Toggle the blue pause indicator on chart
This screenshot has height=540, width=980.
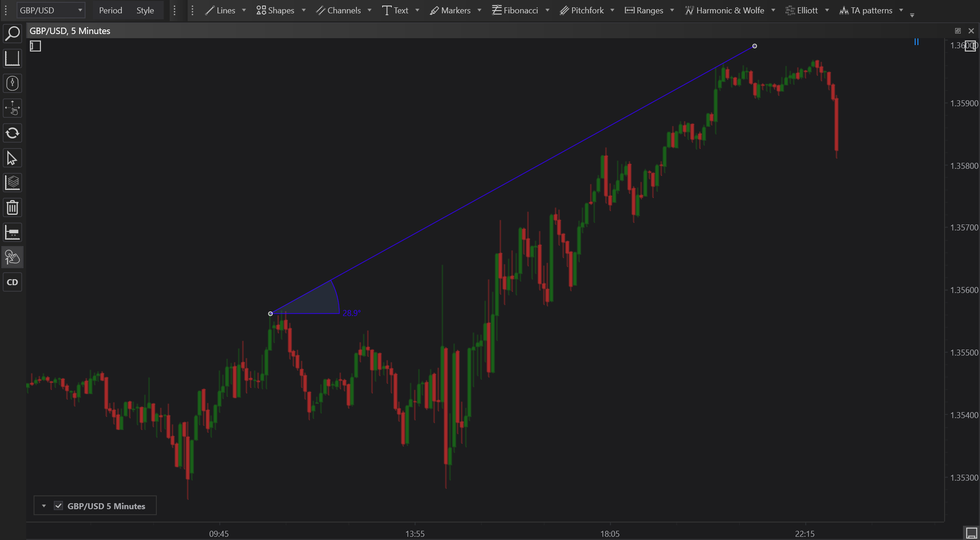click(x=916, y=42)
